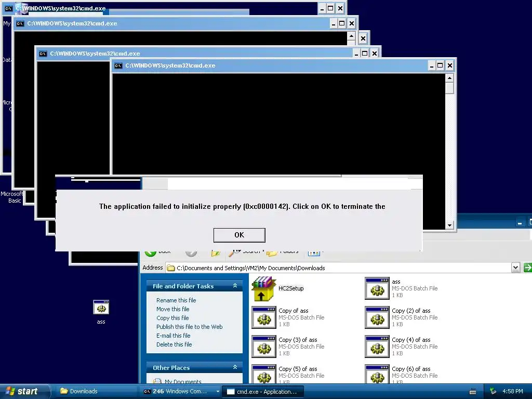Click the address bar path field
The image size is (532, 399).
tap(339, 268)
